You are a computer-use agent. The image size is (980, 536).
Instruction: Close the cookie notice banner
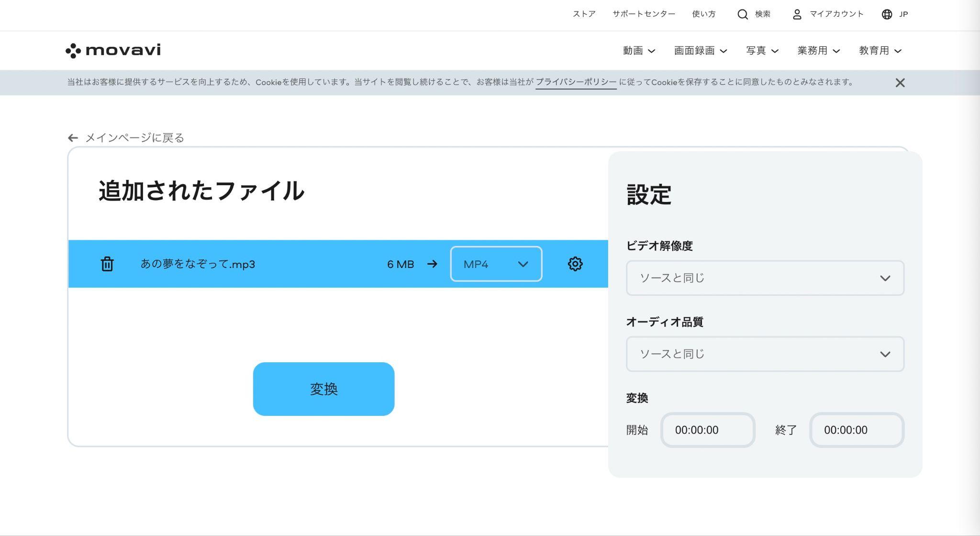(900, 83)
